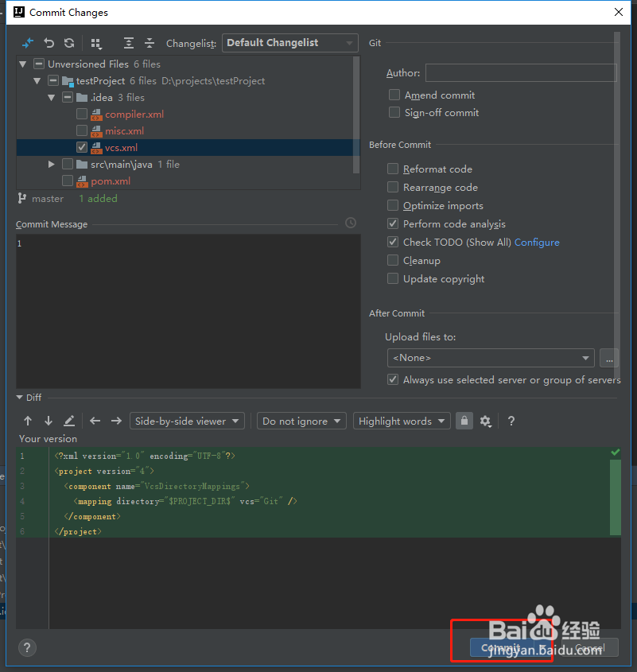Enable Reformat code checkbox
The image size is (637, 672).
[x=393, y=169]
